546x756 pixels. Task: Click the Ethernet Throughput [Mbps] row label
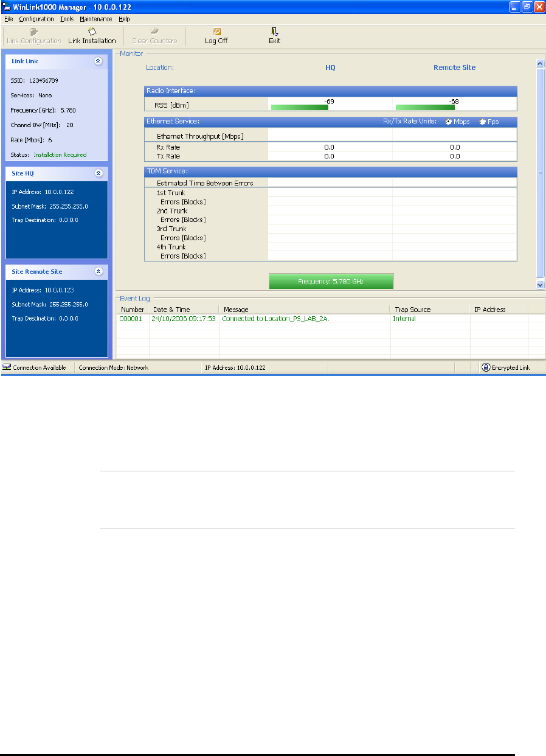point(200,136)
